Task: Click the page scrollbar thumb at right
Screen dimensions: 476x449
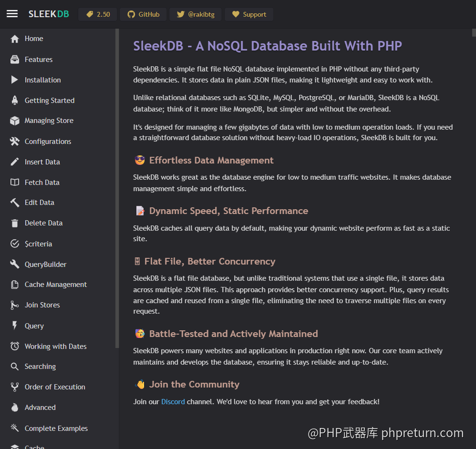Action: pyautogui.click(x=474, y=32)
